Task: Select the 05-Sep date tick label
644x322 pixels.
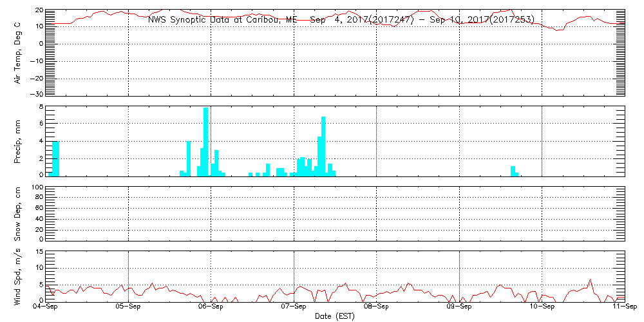Action: [x=128, y=308]
